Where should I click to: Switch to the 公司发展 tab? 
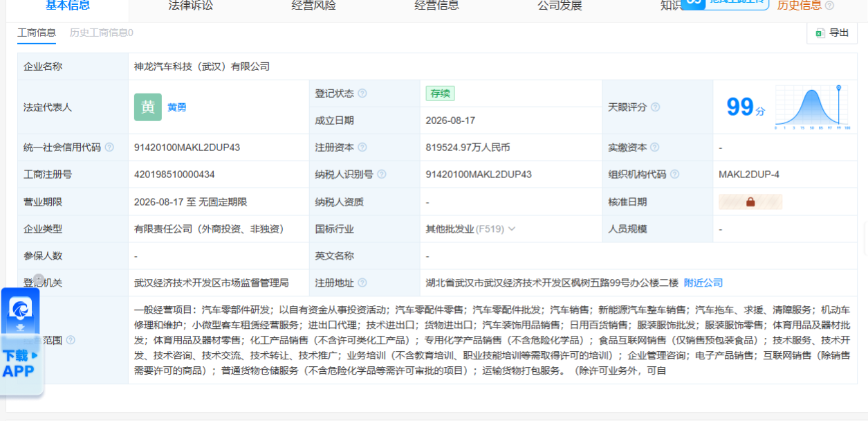[560, 6]
